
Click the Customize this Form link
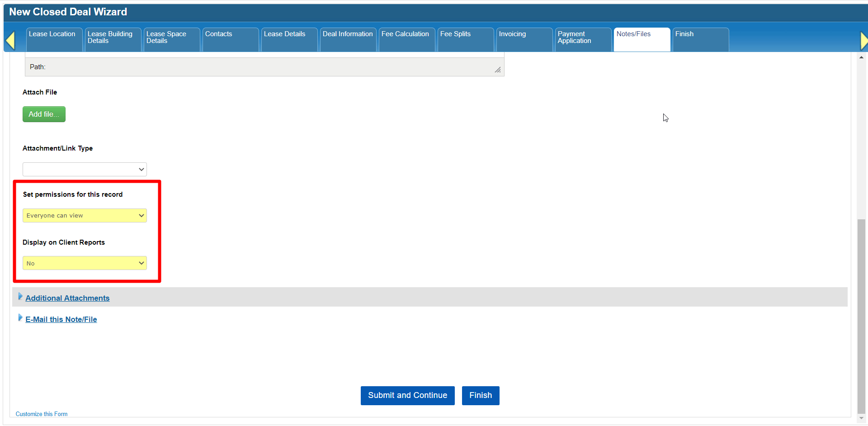[x=42, y=414]
